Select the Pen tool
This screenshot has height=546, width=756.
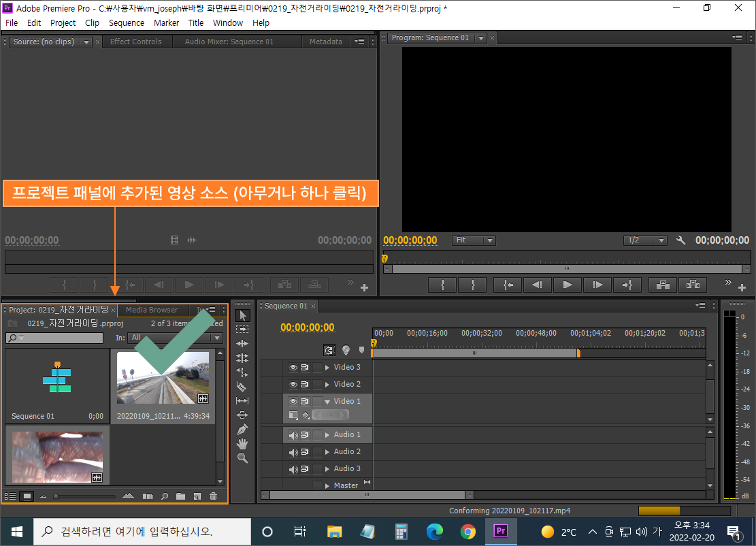point(242,430)
